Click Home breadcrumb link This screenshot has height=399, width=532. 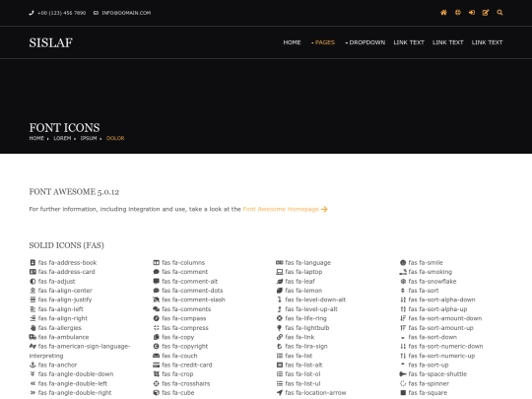(36, 138)
